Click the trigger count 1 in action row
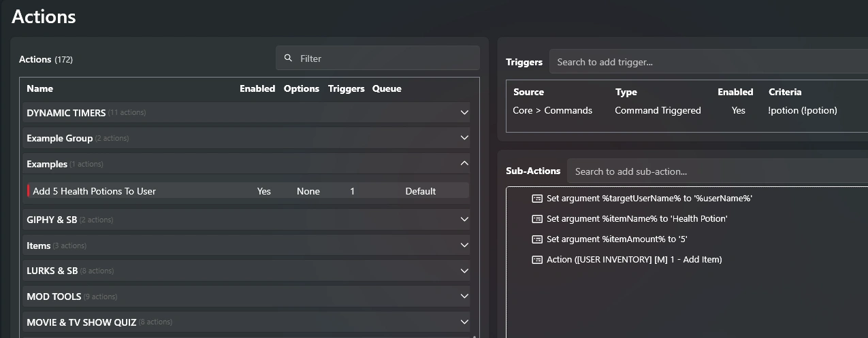The width and height of the screenshot is (868, 338). (352, 191)
